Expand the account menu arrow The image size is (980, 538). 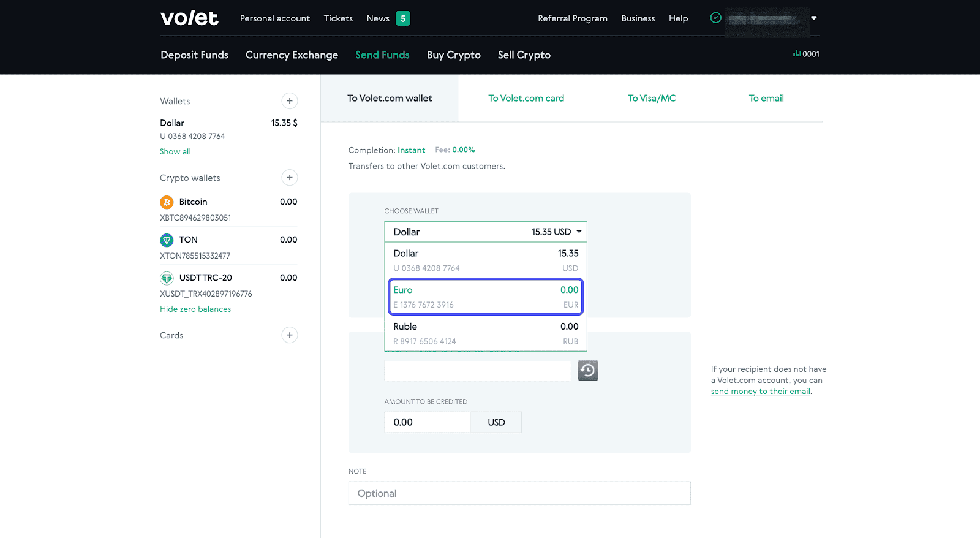tap(814, 18)
